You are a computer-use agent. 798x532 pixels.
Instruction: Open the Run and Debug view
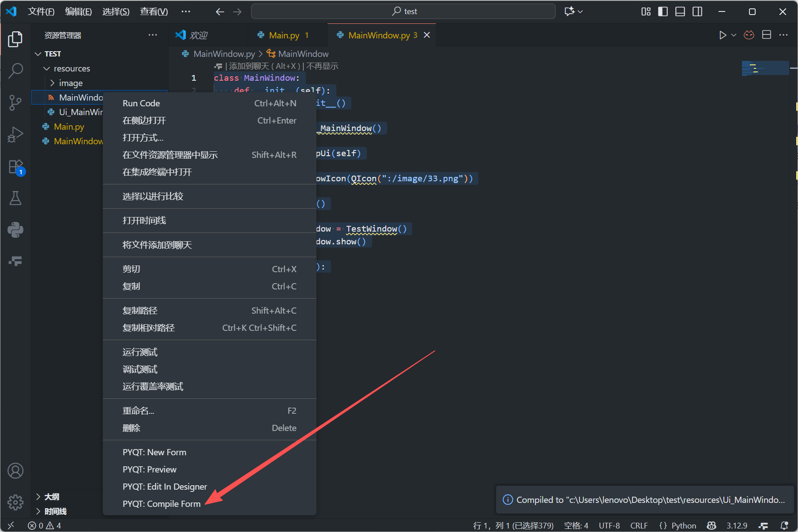point(15,134)
